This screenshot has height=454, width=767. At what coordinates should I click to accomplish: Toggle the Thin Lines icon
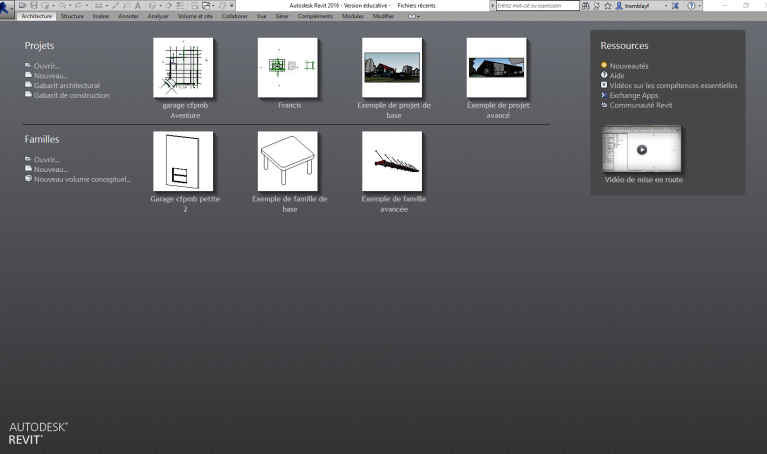[x=180, y=5]
